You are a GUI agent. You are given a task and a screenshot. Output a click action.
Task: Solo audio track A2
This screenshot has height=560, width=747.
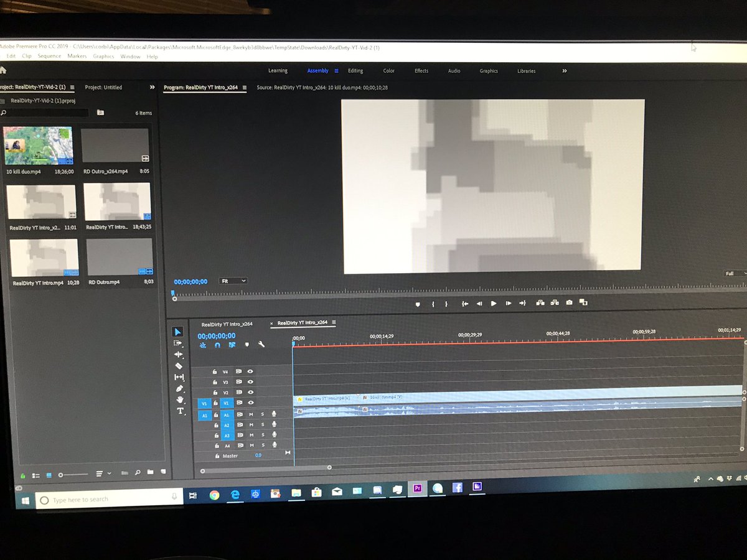262,425
